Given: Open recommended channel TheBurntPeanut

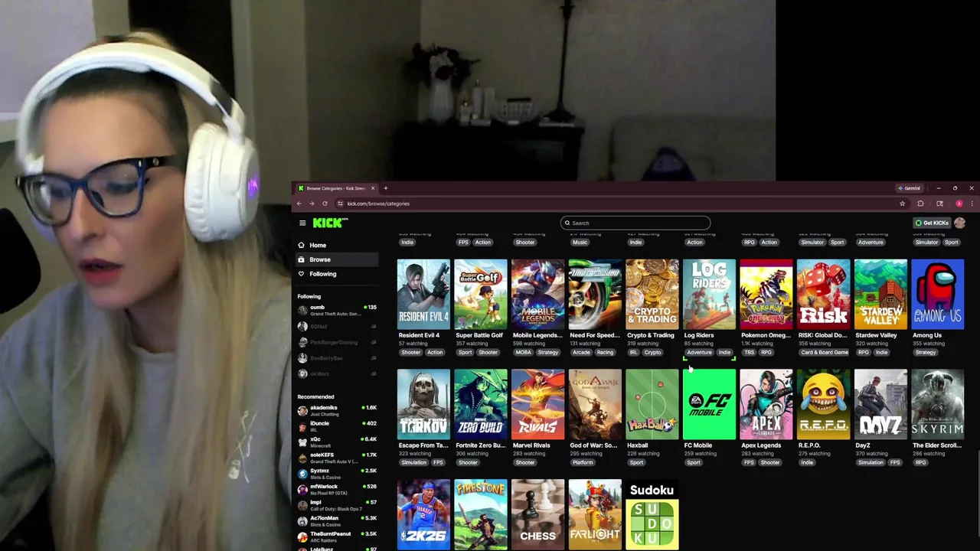Looking at the screenshot, I should coord(337,536).
